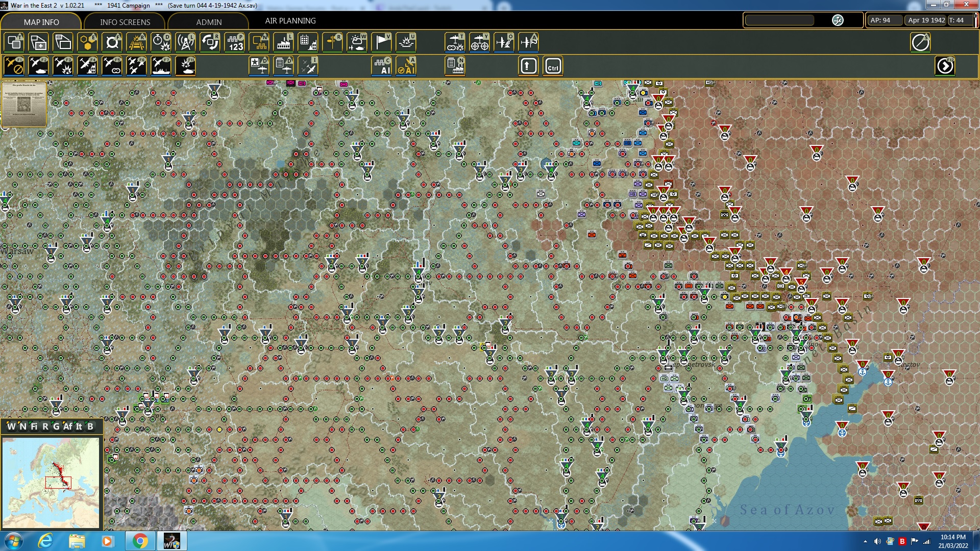
Task: Select the F2 ground support air icon
Action: coord(39,66)
